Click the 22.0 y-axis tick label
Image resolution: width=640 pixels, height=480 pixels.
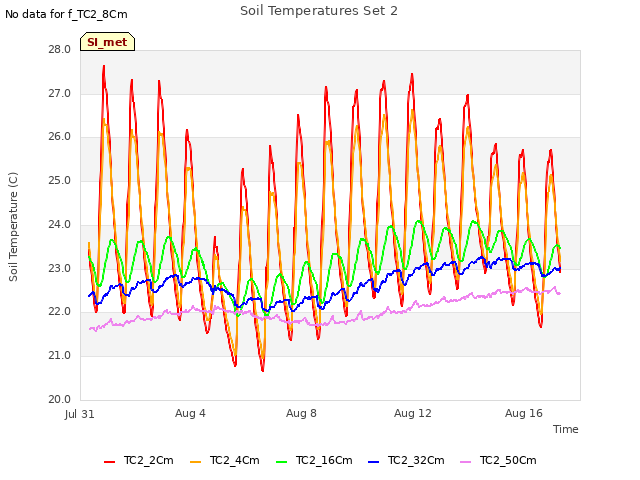59,312
